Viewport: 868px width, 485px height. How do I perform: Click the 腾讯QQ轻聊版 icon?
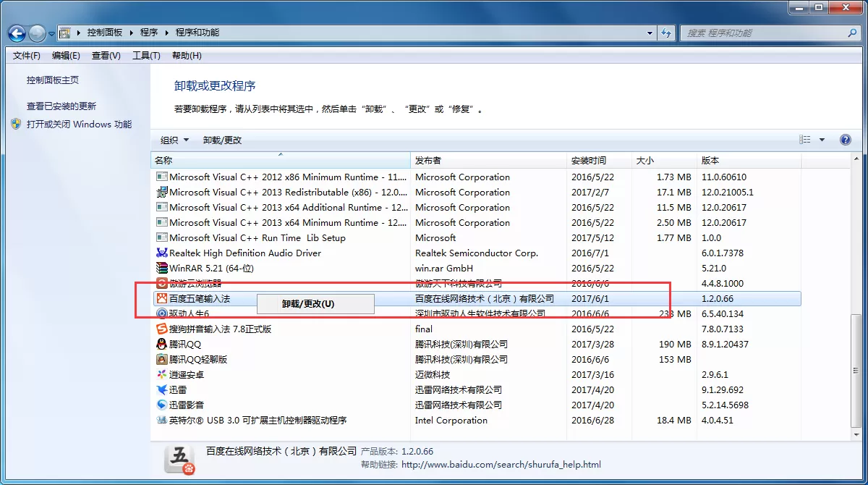(162, 360)
